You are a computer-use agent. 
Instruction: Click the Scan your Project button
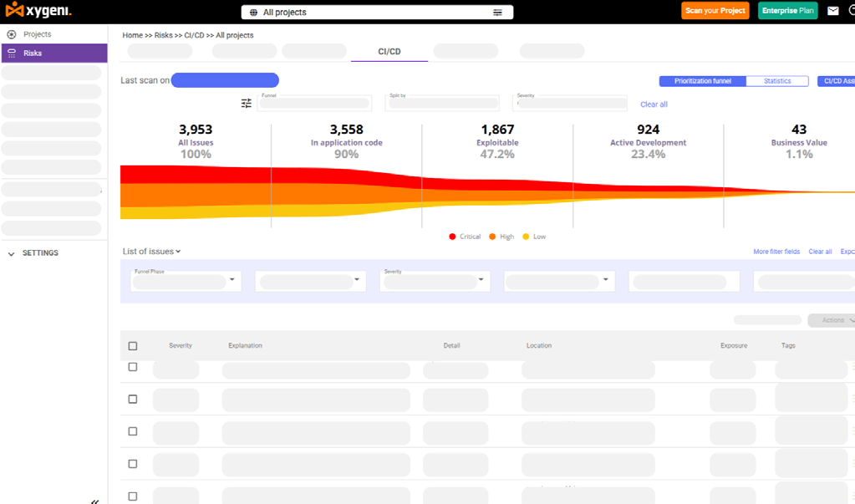715,11
